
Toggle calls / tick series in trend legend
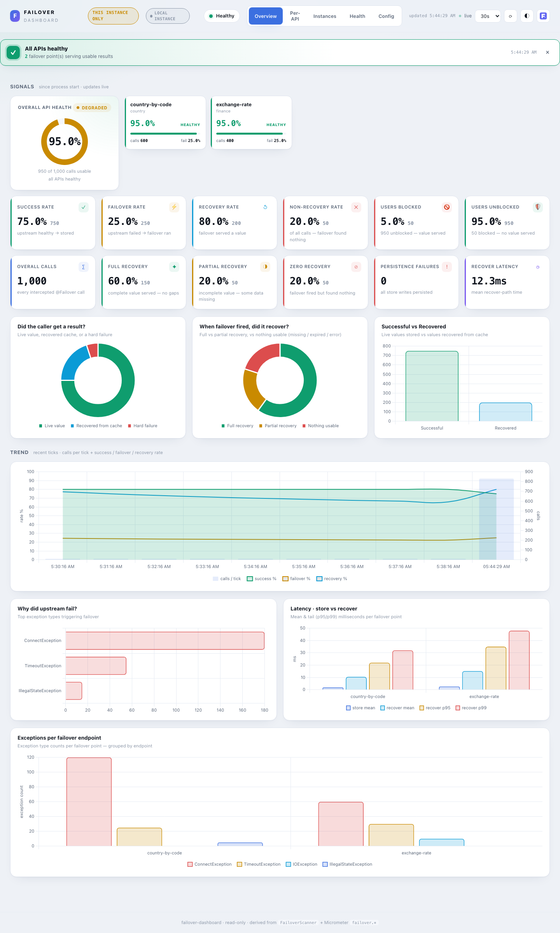[x=227, y=579]
